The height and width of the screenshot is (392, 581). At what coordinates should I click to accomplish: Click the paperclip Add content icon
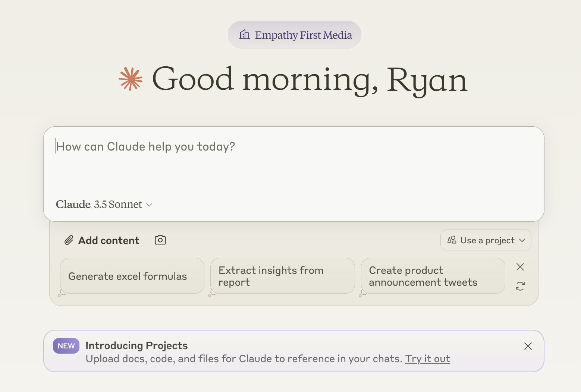(x=69, y=240)
